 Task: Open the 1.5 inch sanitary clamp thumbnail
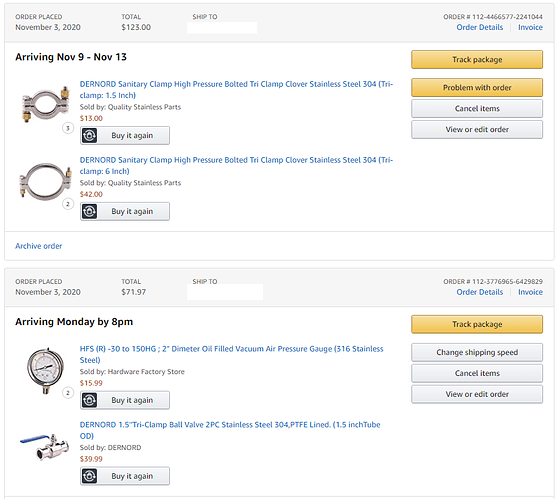click(45, 104)
